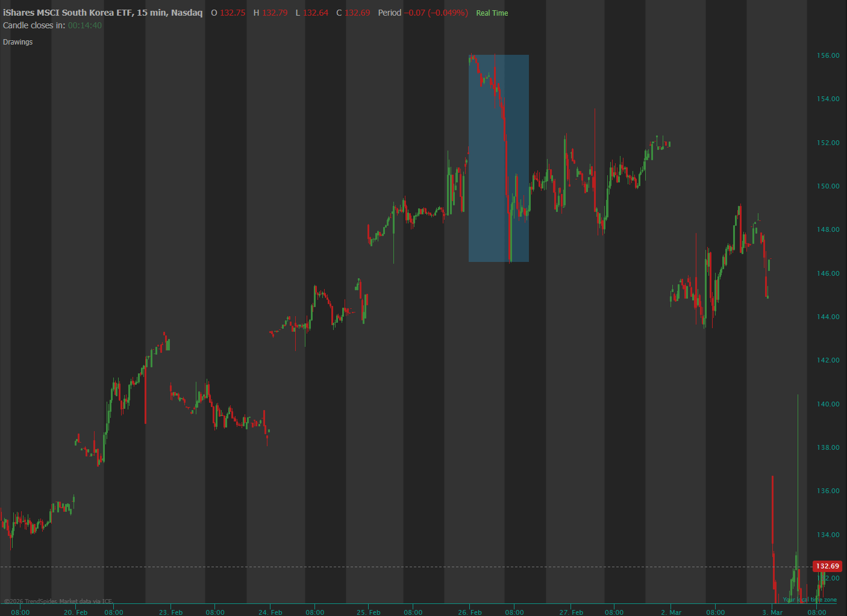Click the 152.00 price axis label

[828, 143]
